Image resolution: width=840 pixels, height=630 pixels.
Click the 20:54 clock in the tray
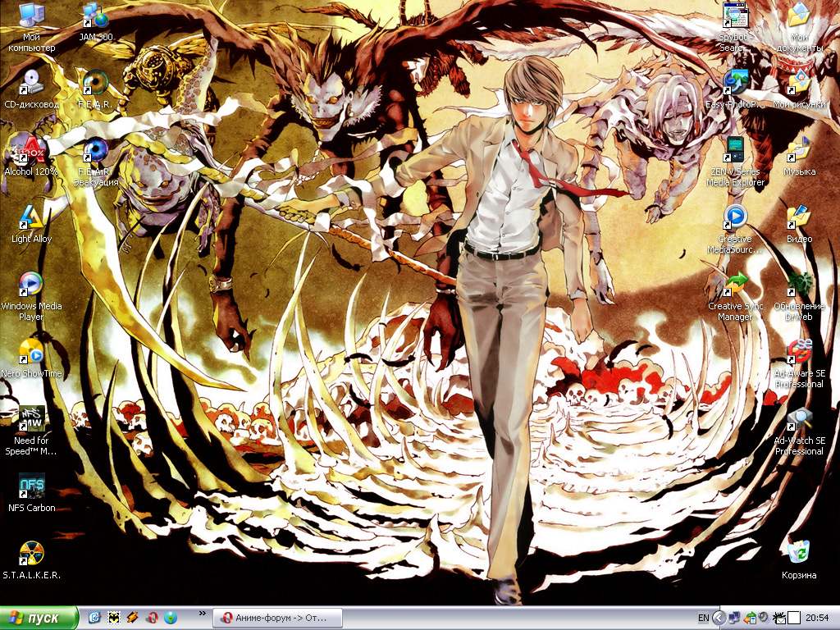click(x=817, y=619)
